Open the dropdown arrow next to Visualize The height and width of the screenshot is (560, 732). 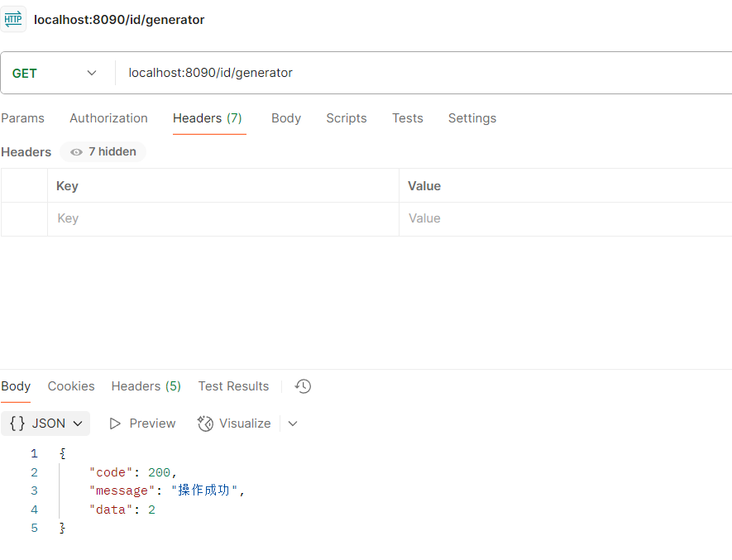point(293,423)
